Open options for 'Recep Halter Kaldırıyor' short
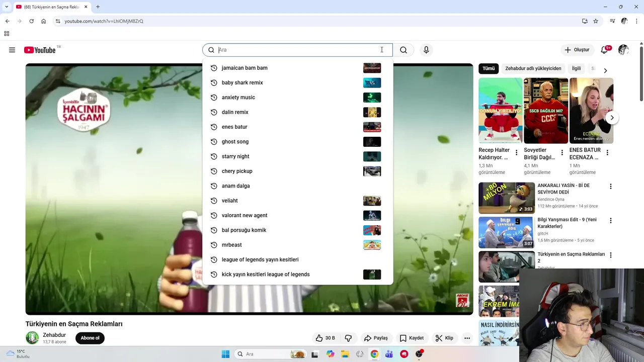The image size is (644, 362). (x=516, y=152)
